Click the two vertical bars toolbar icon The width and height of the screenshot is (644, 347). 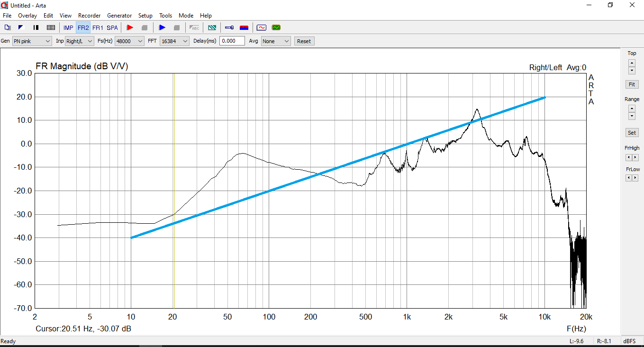coord(36,27)
